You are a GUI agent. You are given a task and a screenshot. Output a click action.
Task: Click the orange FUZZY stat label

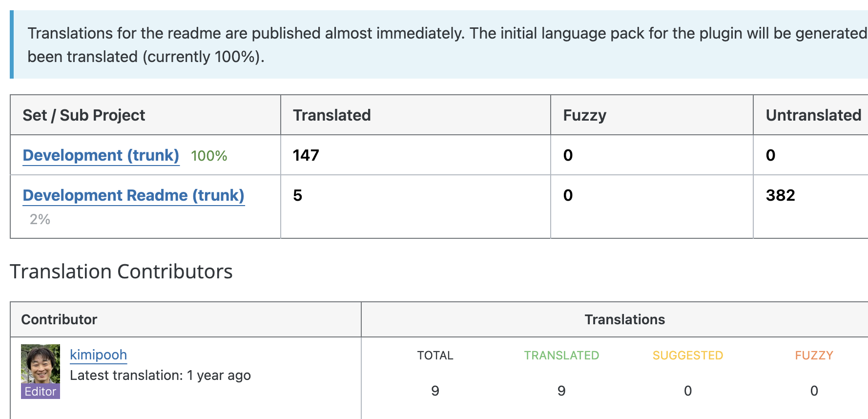click(814, 356)
